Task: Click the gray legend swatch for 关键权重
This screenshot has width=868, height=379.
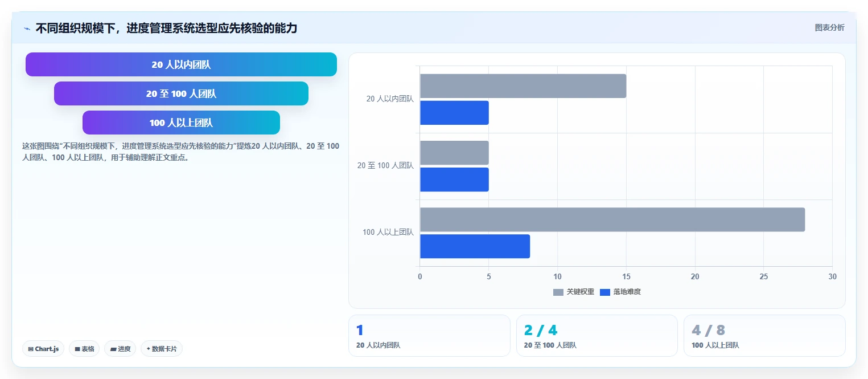Action: [558, 292]
